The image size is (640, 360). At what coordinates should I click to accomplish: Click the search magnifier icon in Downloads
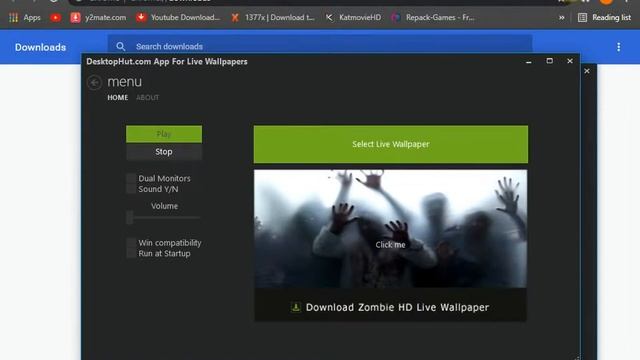pyautogui.click(x=120, y=47)
